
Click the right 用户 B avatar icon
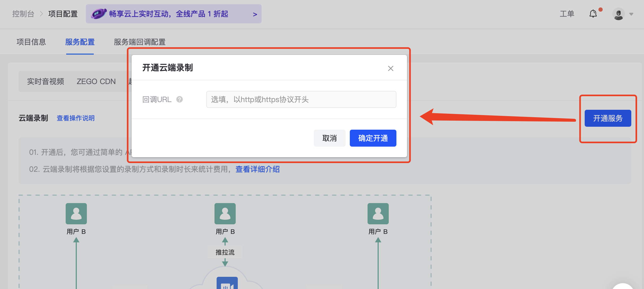pyautogui.click(x=378, y=214)
